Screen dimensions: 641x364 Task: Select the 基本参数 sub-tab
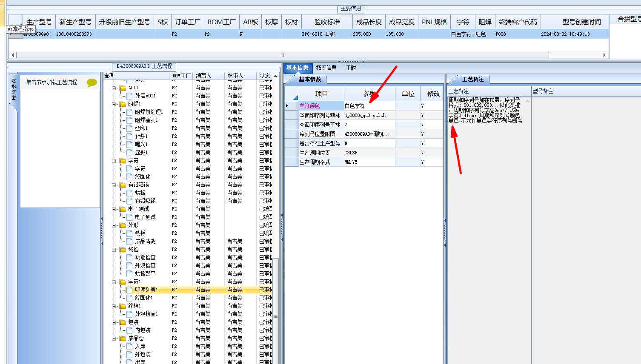click(310, 80)
